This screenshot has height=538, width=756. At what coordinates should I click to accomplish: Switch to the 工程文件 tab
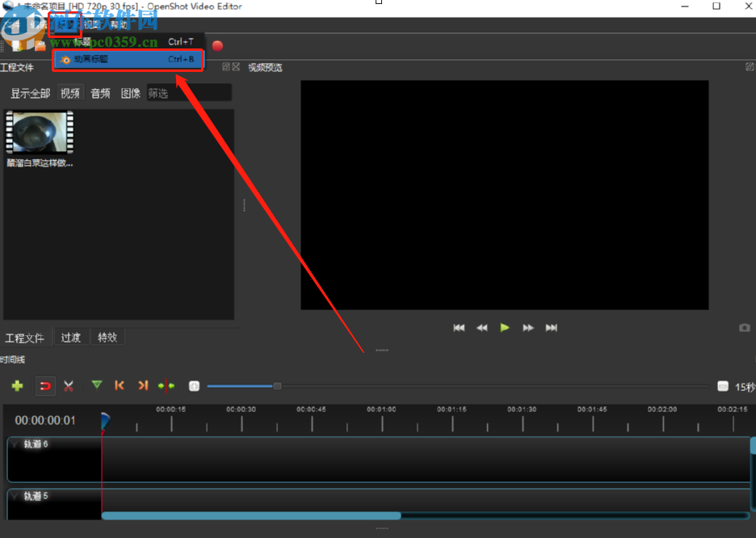coord(24,338)
